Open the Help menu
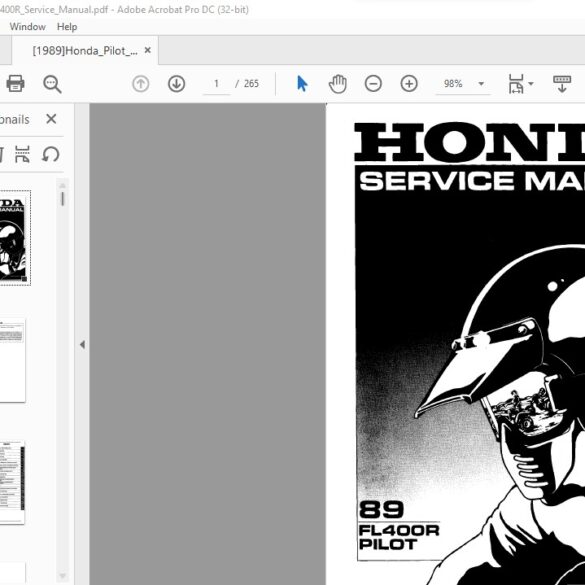The height and width of the screenshot is (585, 585). click(x=67, y=27)
